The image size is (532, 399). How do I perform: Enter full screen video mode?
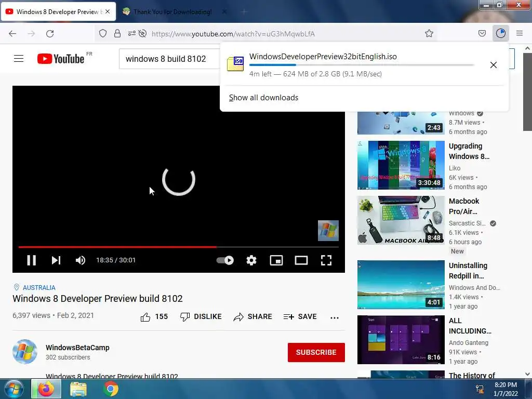click(326, 260)
